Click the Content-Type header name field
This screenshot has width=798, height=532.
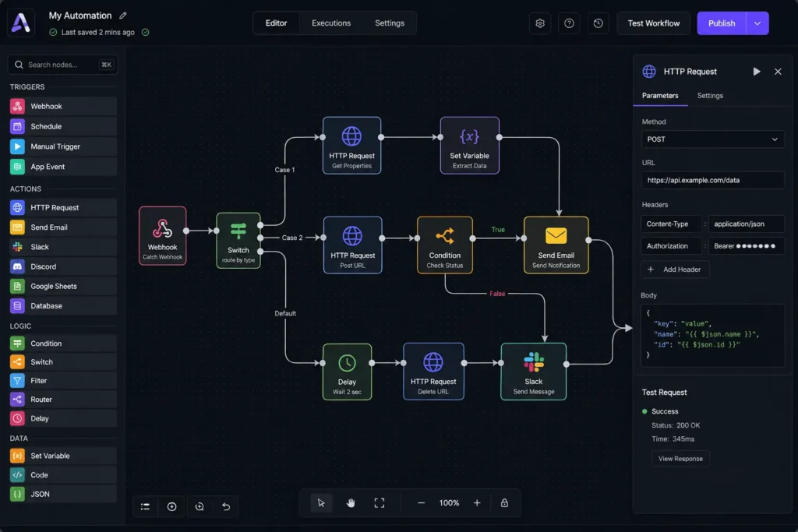[671, 224]
